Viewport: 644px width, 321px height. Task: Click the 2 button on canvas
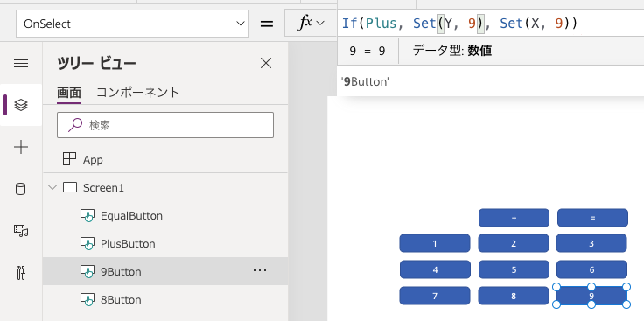[514, 243]
